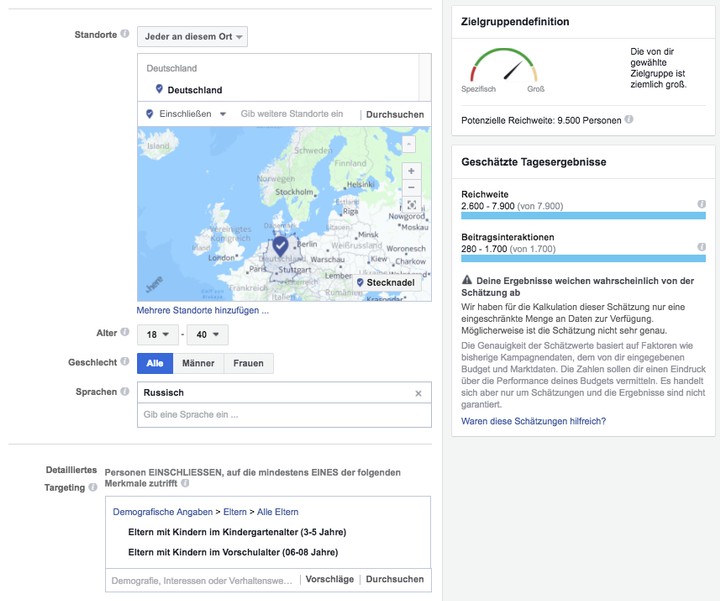Click the Russisch language entry

pyautogui.click(x=163, y=393)
